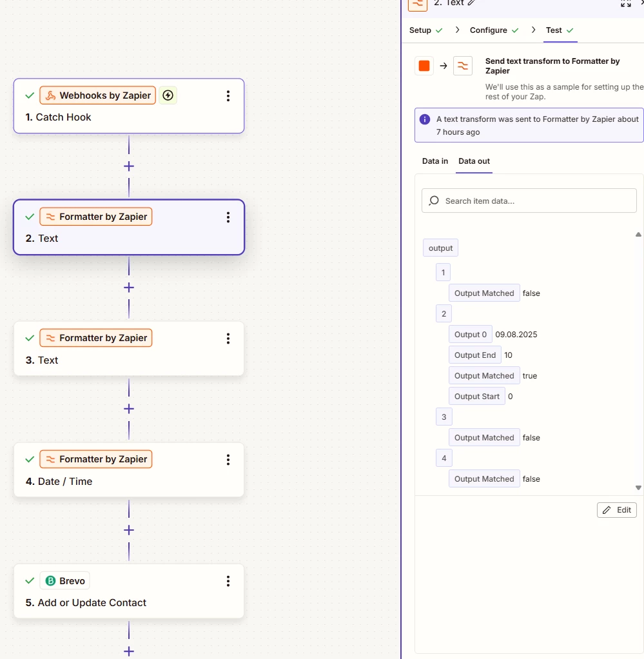Click the Brevo app badge
Viewport: 644px width, 659px height.
64,581
